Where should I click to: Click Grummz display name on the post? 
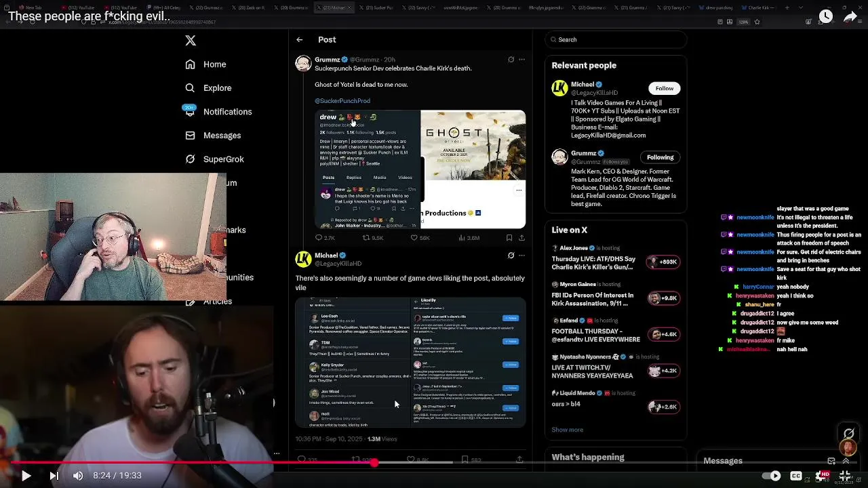tap(328, 60)
